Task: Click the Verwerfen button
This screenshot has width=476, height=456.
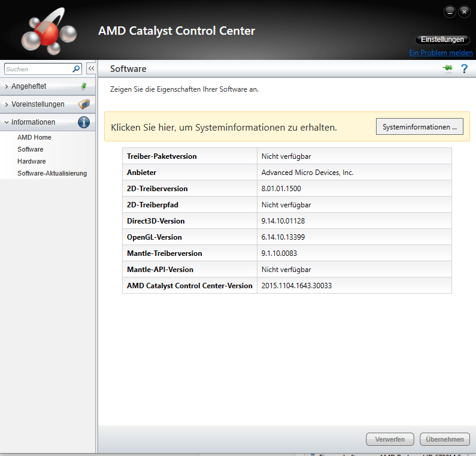Action: [390, 439]
